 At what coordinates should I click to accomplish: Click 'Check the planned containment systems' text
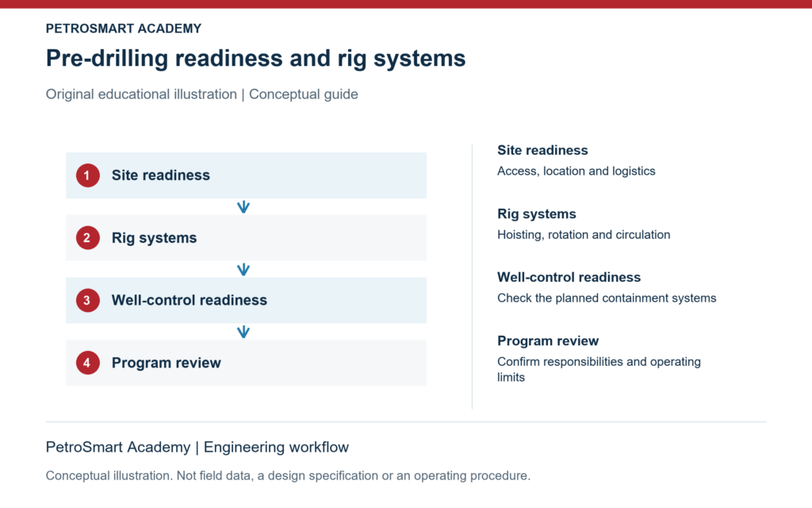click(607, 298)
